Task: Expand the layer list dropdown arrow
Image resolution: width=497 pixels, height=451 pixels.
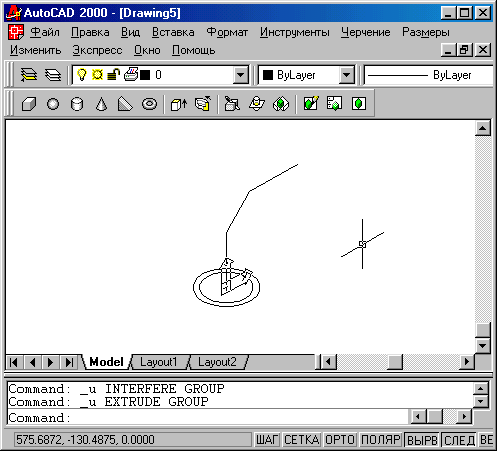Action: tap(240, 75)
